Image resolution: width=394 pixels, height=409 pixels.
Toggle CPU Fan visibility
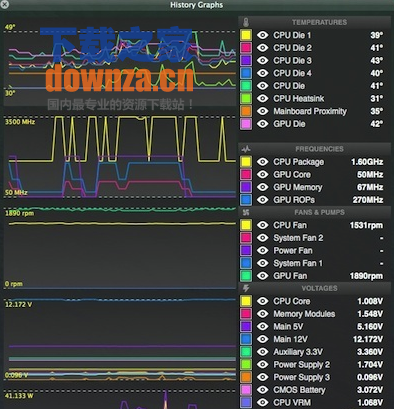coord(263,225)
